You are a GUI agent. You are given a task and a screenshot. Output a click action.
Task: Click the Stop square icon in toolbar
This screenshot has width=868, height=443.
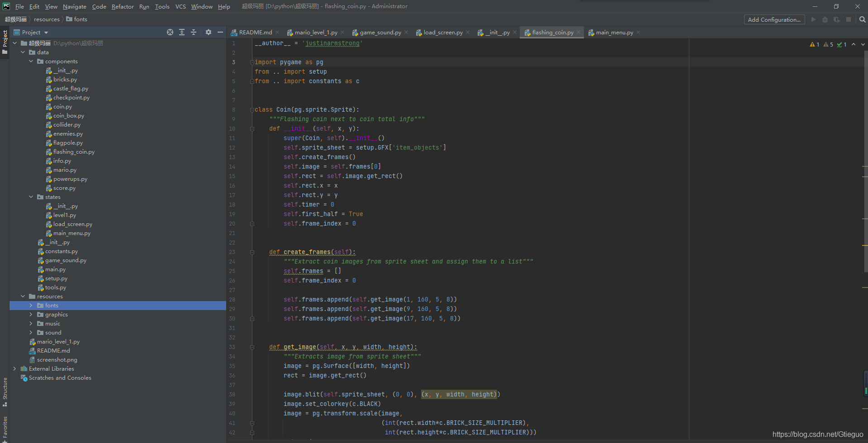(849, 19)
